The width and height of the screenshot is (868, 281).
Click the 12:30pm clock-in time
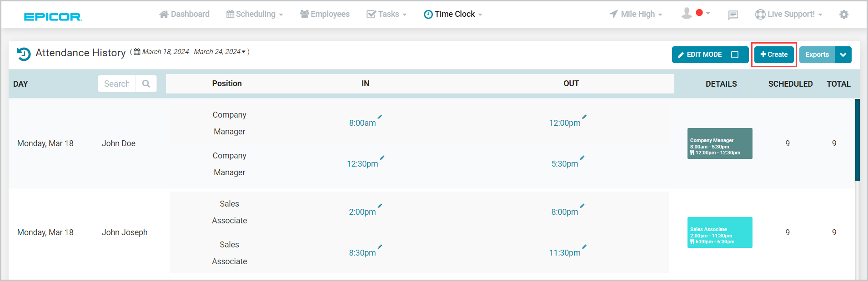[x=362, y=164]
